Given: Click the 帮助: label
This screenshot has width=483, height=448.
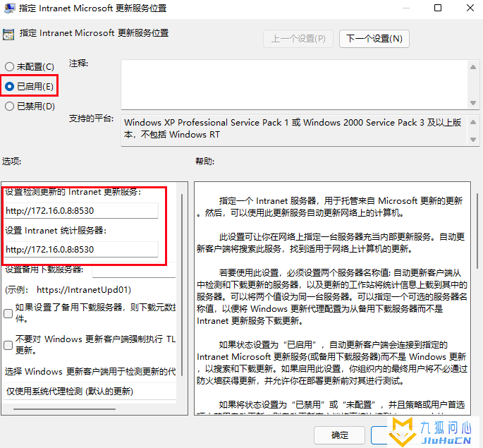Looking at the screenshot, I should click(x=205, y=161).
